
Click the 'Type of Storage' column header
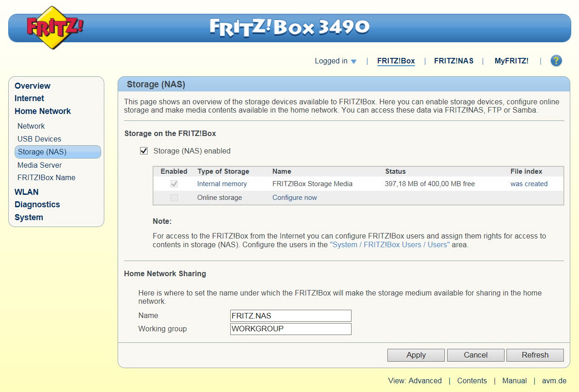pyautogui.click(x=223, y=171)
